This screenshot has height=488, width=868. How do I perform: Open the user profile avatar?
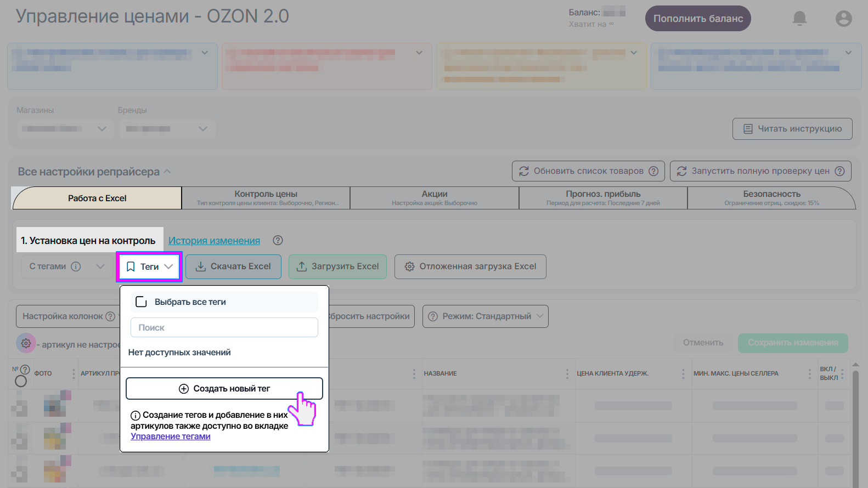843,19
